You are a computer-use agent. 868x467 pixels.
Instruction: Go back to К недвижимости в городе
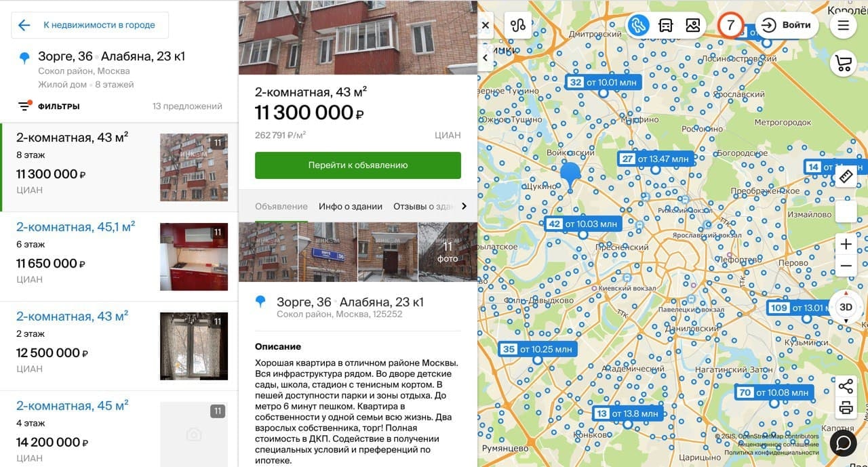pyautogui.click(x=90, y=25)
